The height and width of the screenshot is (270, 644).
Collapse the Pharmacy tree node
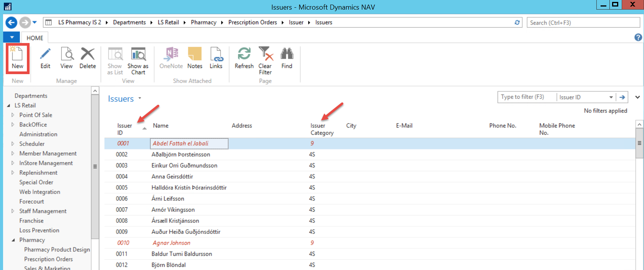coord(13,240)
